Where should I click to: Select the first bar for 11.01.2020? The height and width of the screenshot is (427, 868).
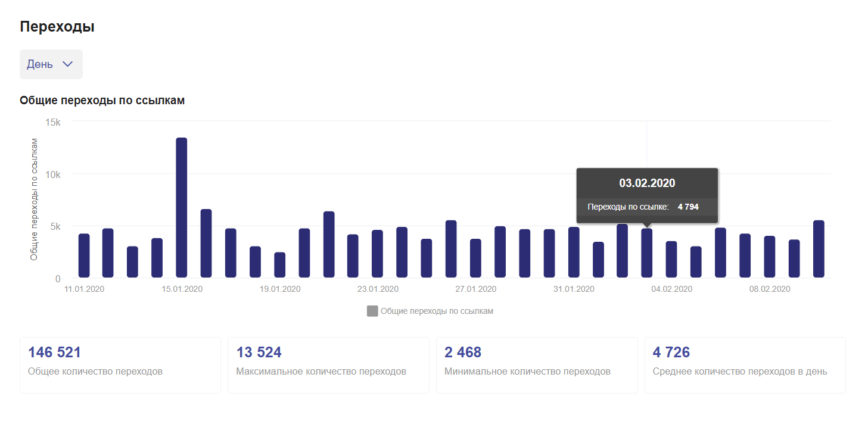tap(84, 255)
